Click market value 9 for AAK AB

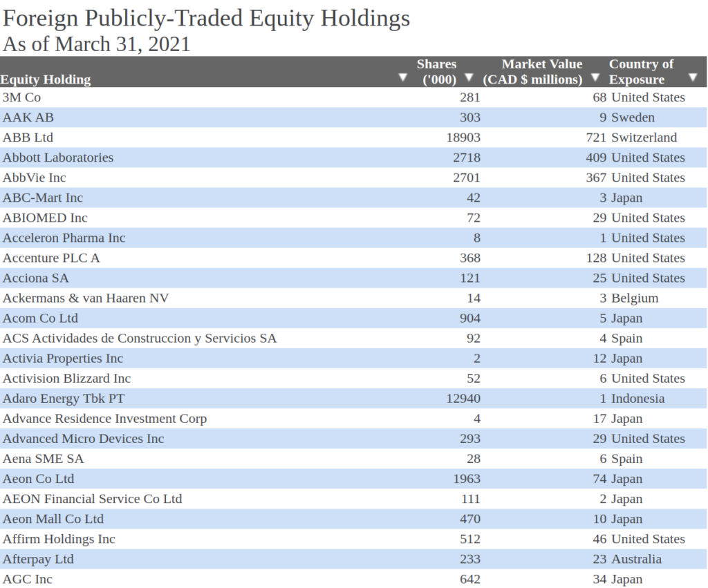tap(603, 117)
